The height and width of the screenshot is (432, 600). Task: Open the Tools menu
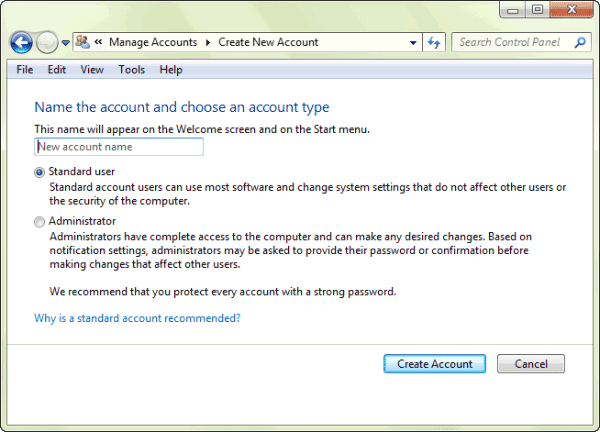click(132, 70)
